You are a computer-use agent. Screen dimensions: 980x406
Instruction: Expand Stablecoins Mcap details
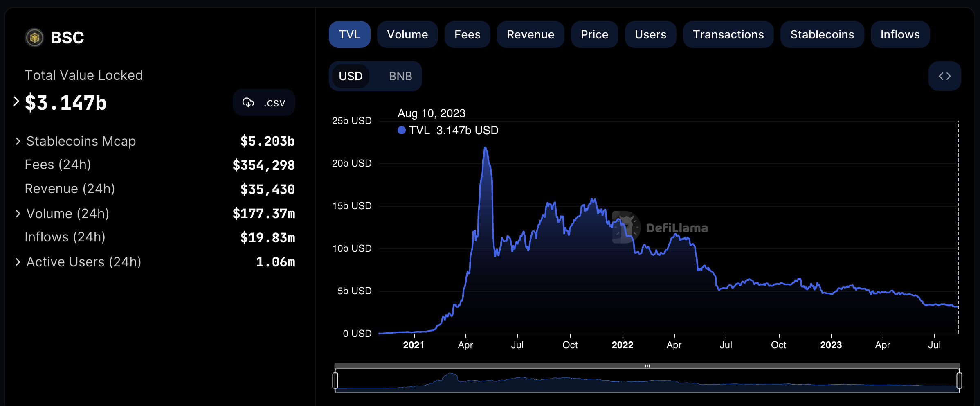(x=18, y=141)
